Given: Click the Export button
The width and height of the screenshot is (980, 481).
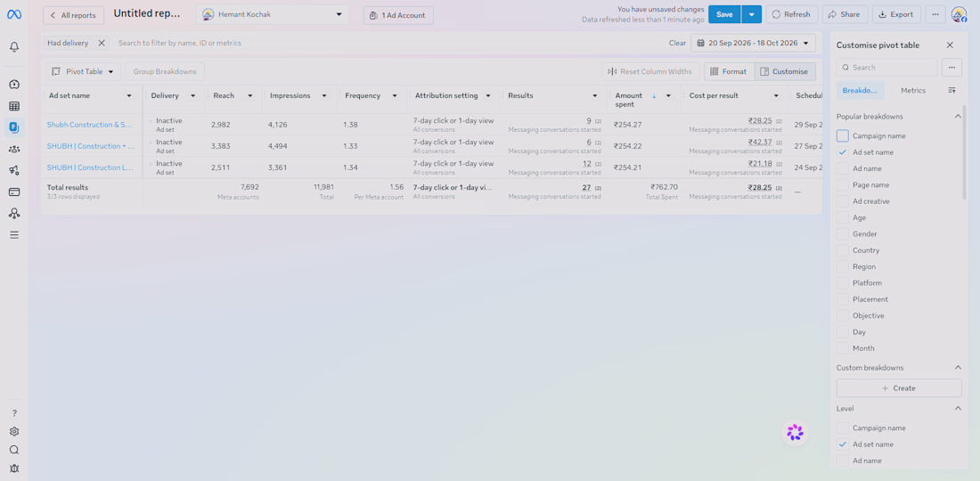Looking at the screenshot, I should [x=896, y=14].
